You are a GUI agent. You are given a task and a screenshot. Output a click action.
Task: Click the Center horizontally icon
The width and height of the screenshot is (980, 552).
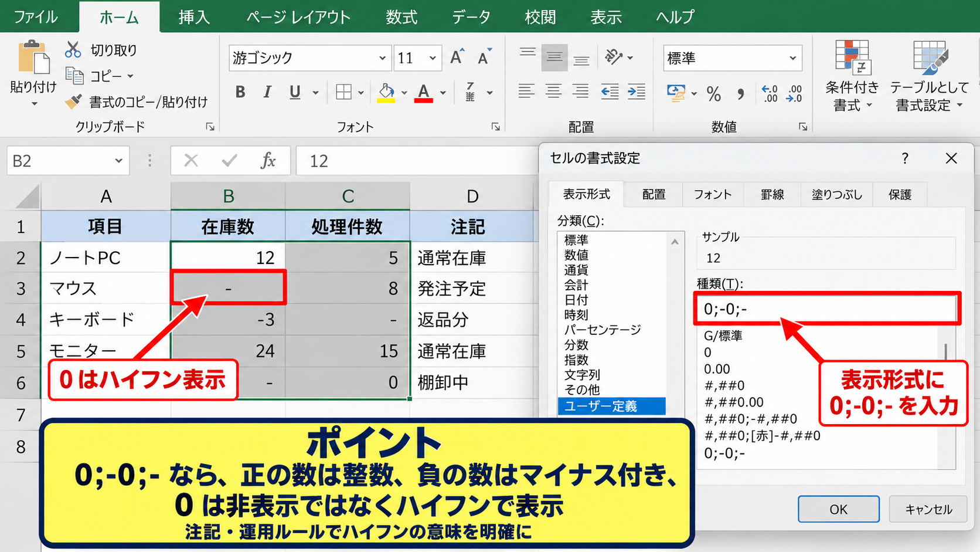pos(553,92)
